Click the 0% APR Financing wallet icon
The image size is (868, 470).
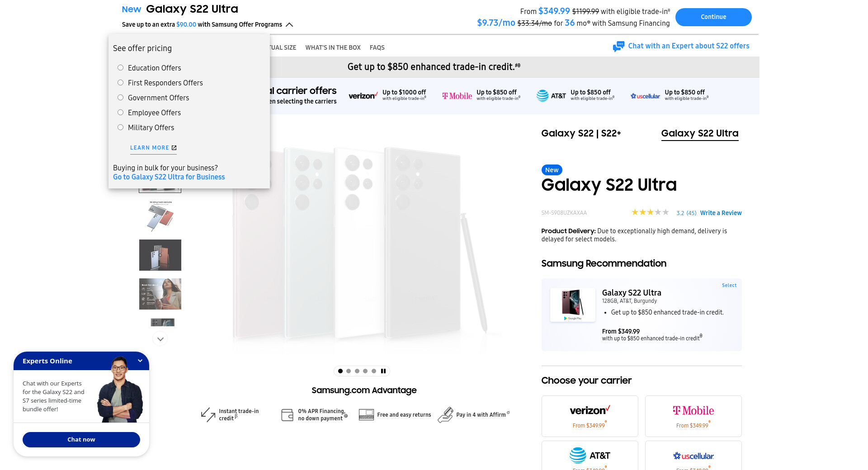287,414
